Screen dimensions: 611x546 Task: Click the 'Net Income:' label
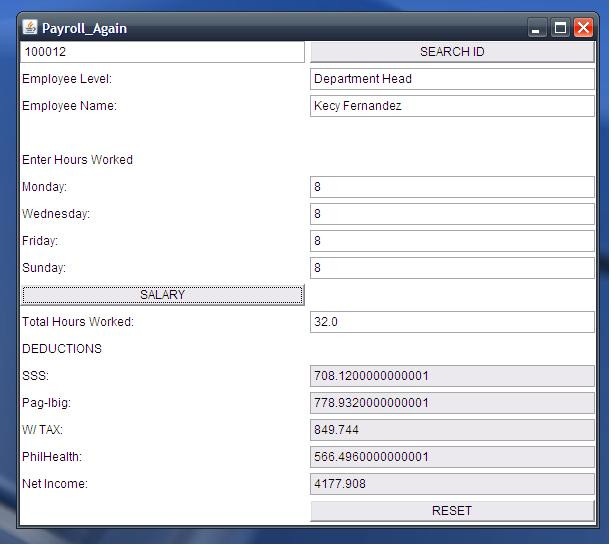(x=55, y=484)
